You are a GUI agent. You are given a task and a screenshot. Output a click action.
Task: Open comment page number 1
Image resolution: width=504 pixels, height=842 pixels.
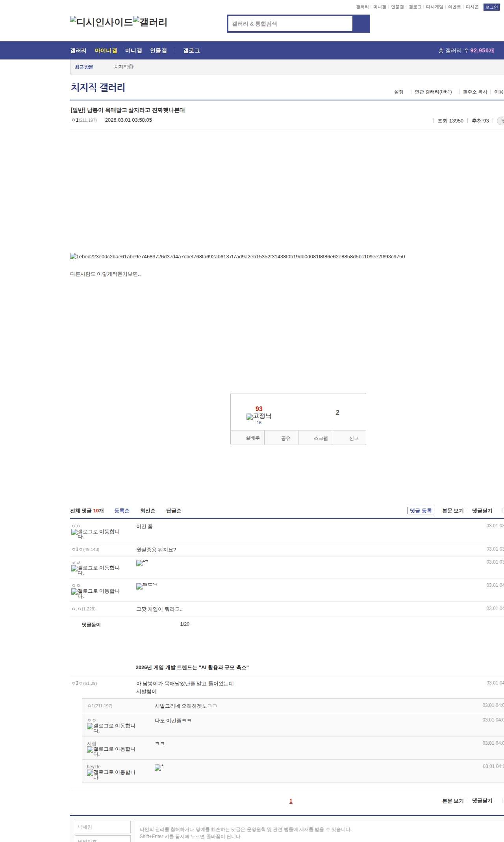pos(291,801)
